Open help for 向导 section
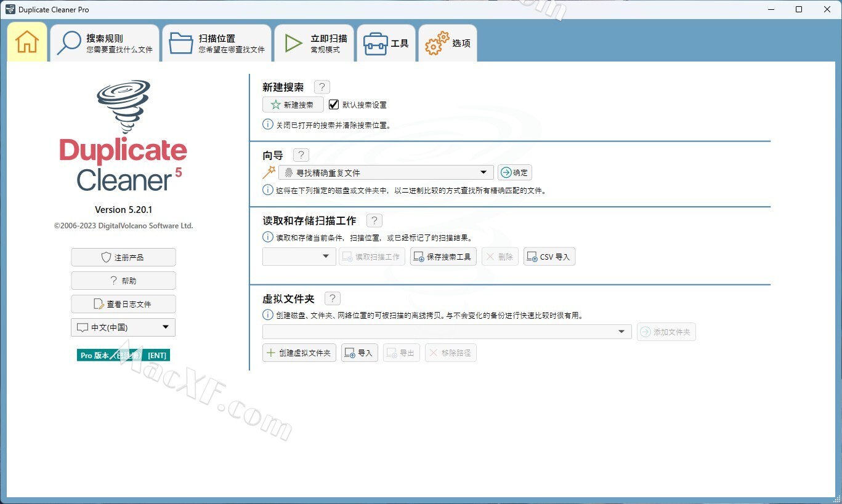This screenshot has width=842, height=504. point(301,155)
